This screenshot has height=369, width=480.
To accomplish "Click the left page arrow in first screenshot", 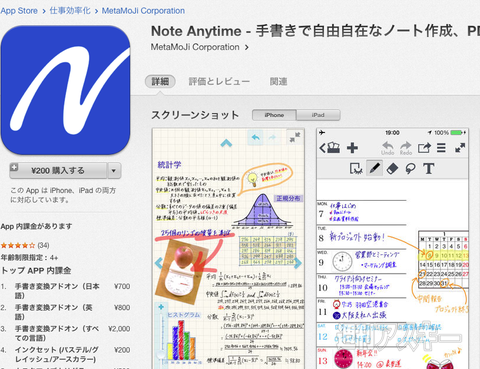I will pos(159,263).
